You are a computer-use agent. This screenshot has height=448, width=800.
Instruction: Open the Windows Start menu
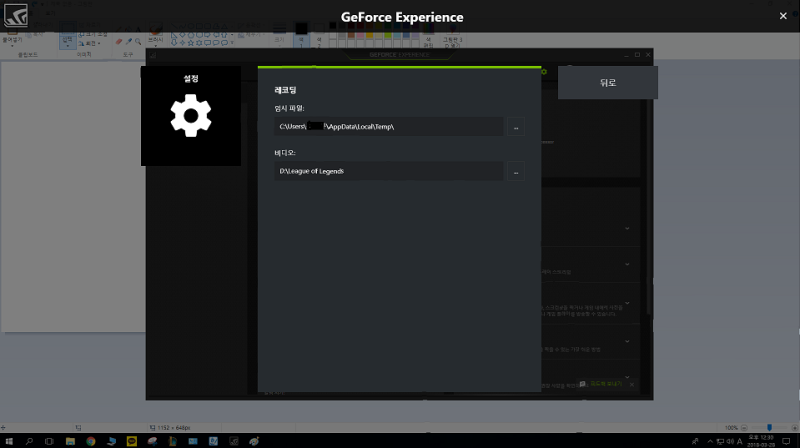(x=9, y=441)
